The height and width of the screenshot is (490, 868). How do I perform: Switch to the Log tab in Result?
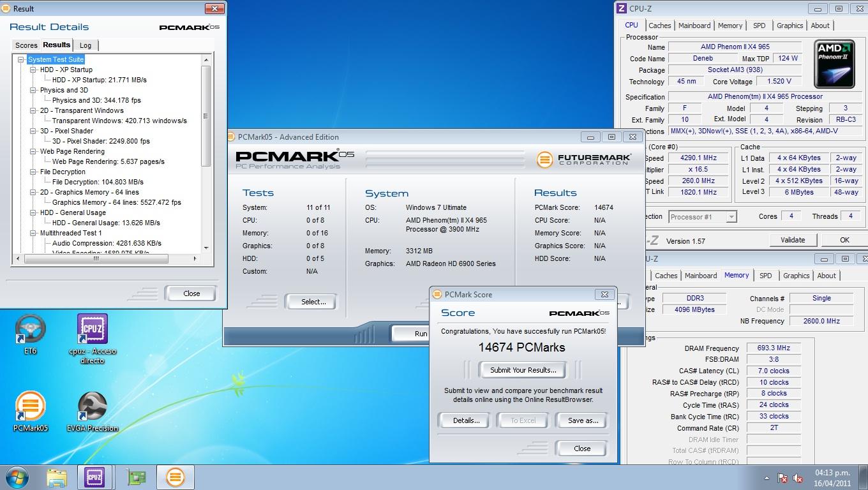click(86, 45)
